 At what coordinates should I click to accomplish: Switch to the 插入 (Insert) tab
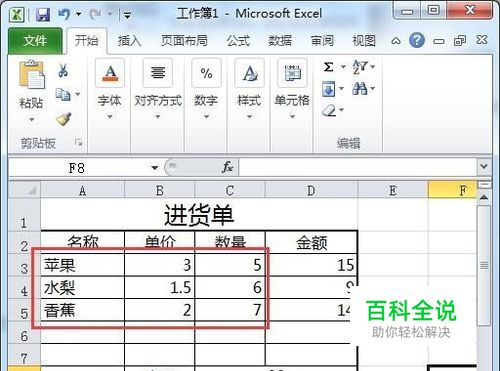129,41
